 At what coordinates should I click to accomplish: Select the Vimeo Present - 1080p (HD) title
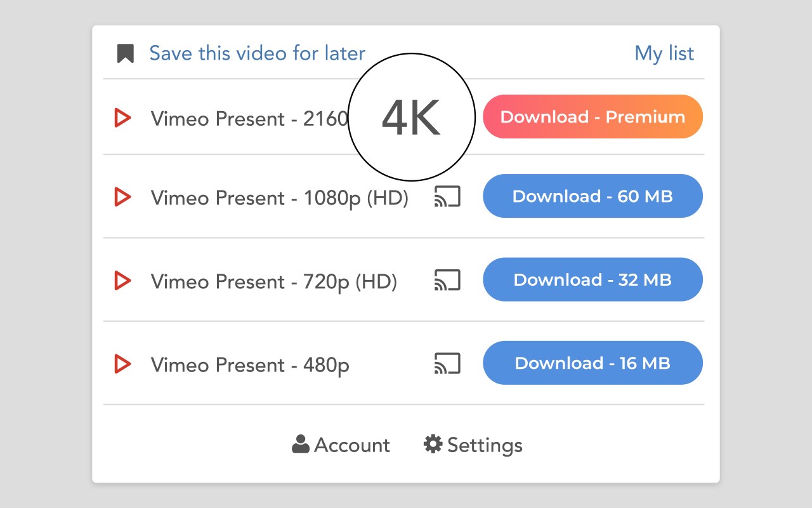[x=279, y=198]
